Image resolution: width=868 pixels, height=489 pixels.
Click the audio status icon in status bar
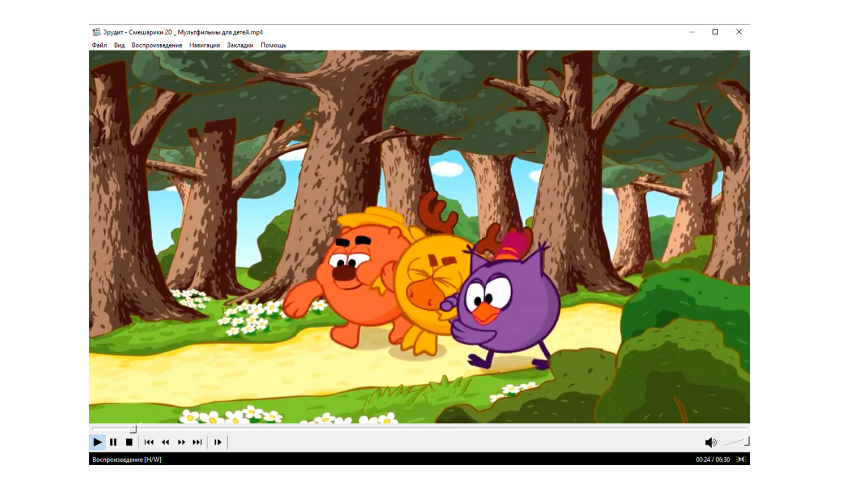point(741,460)
